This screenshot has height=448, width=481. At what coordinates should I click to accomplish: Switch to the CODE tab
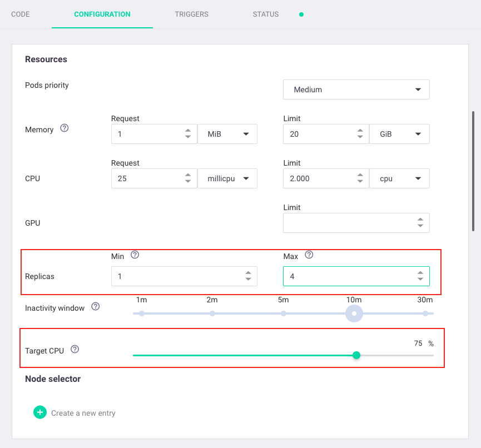pos(21,14)
